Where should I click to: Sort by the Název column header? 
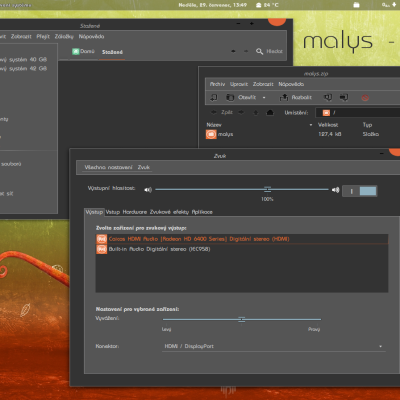214,125
